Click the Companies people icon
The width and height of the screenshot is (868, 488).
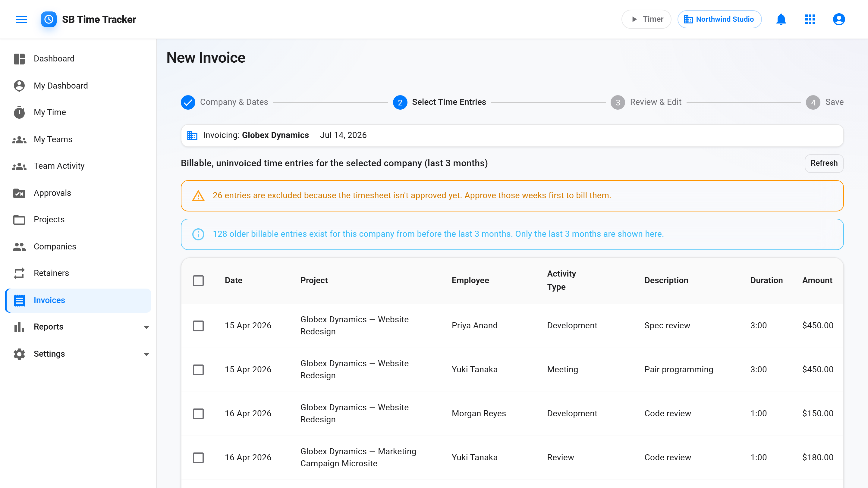(19, 246)
